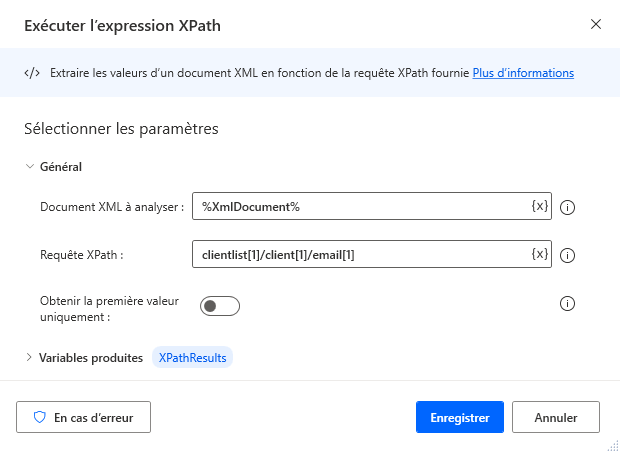Show info for Document XML à analyser
The height and width of the screenshot is (453, 620).
568,208
